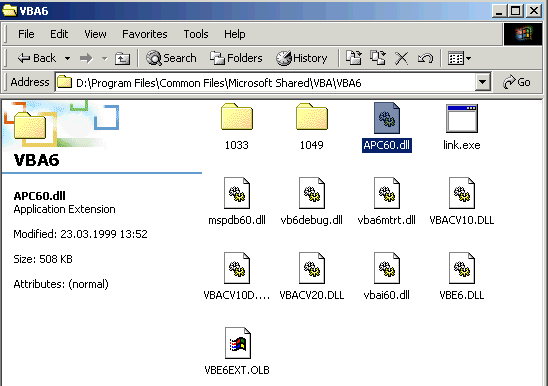Click the Size: 508 KB text
548x386 pixels.
click(x=43, y=259)
